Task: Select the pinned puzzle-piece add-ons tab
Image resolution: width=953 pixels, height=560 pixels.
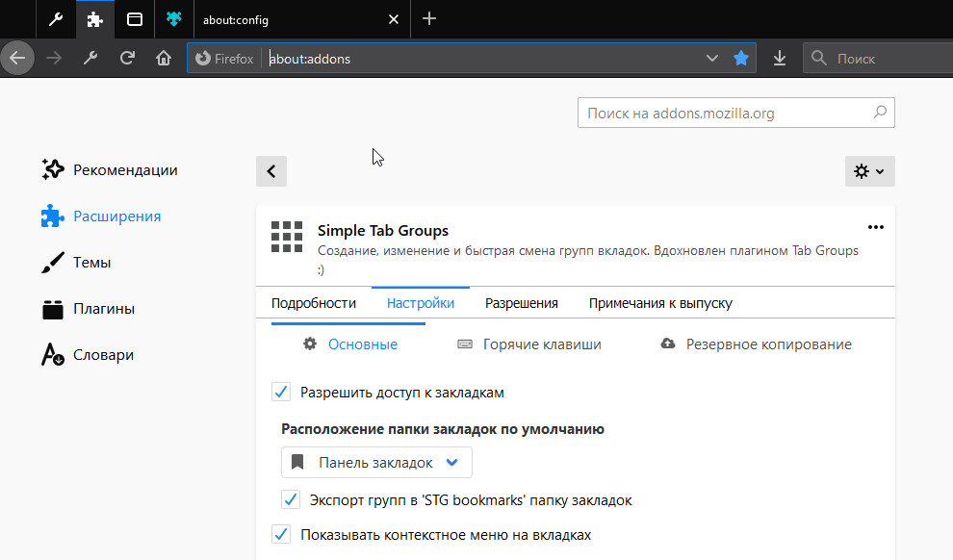Action: pos(94,19)
